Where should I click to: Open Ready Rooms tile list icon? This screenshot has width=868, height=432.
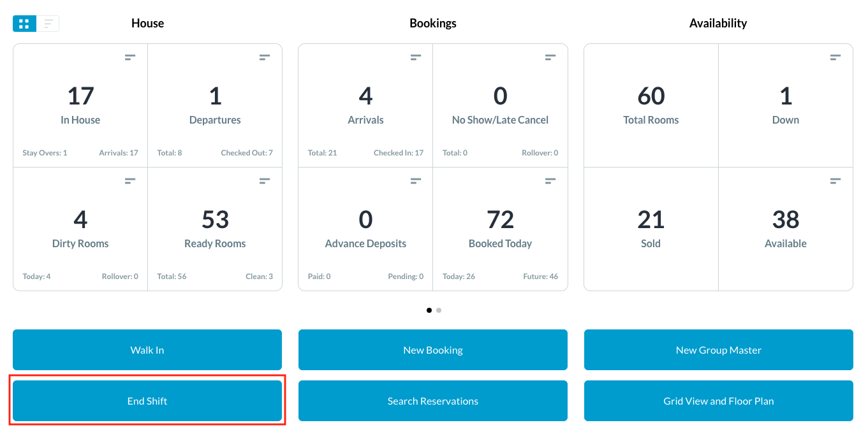(265, 182)
